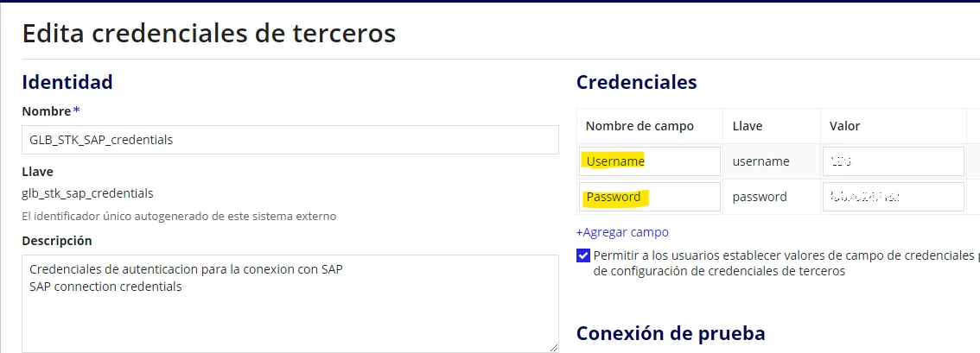
Task: Select the Password field name box
Action: tap(650, 197)
